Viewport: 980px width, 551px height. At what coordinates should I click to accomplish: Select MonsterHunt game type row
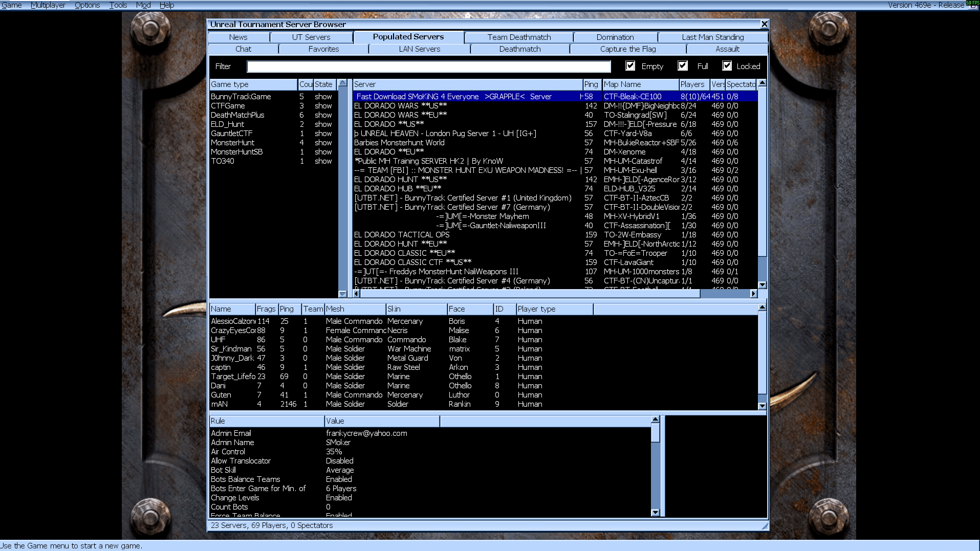(274, 143)
